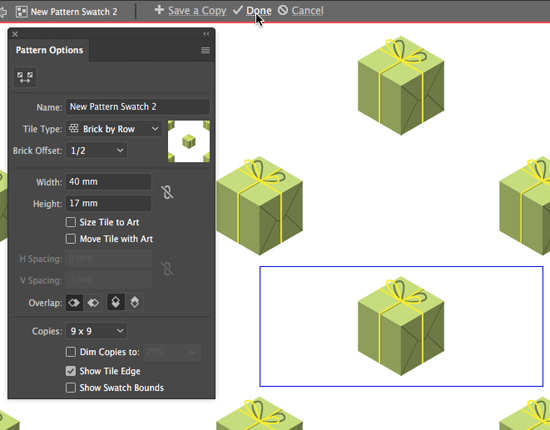
Task: Set overlap to Left in Front
Action: 74,303
